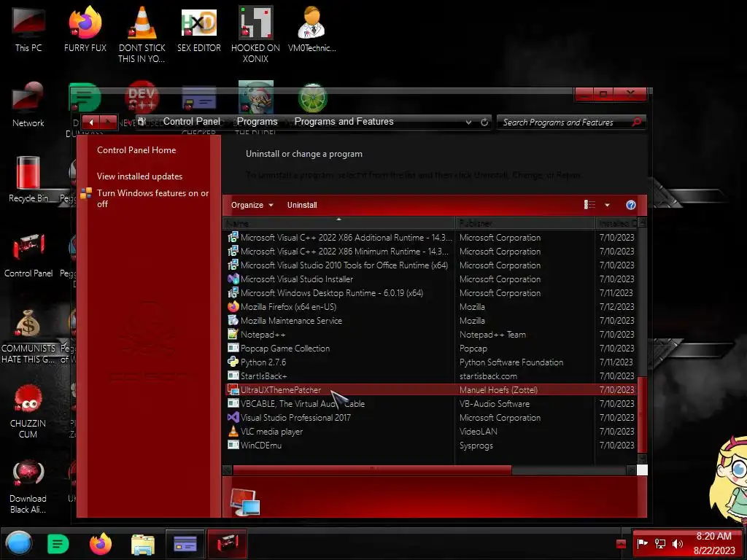Switch to the purple window taskbar button

click(x=185, y=543)
